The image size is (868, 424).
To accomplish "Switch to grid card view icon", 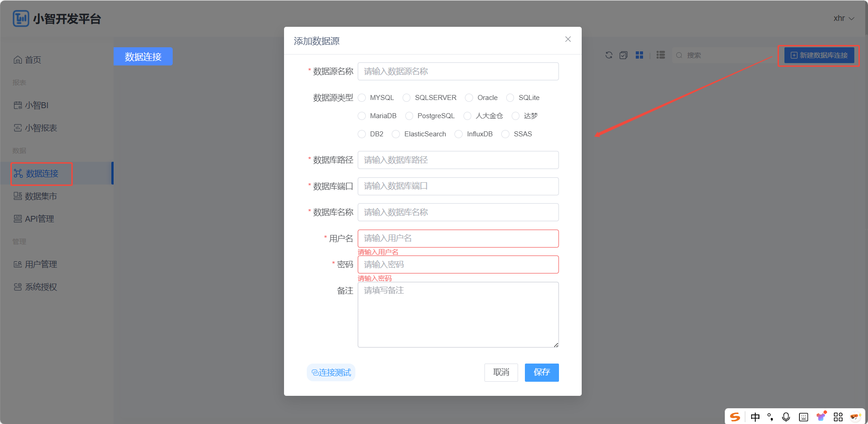I will point(639,55).
